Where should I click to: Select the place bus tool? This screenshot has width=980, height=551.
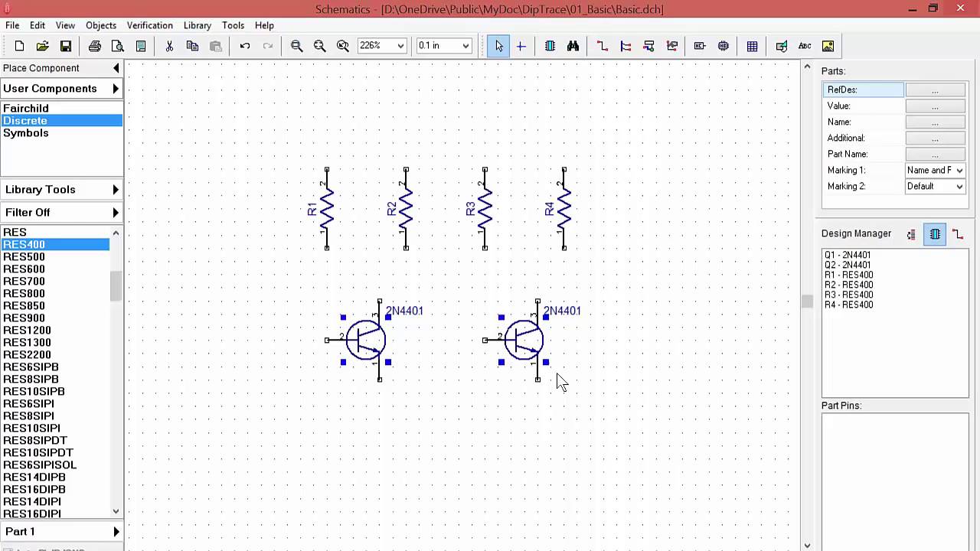click(626, 46)
